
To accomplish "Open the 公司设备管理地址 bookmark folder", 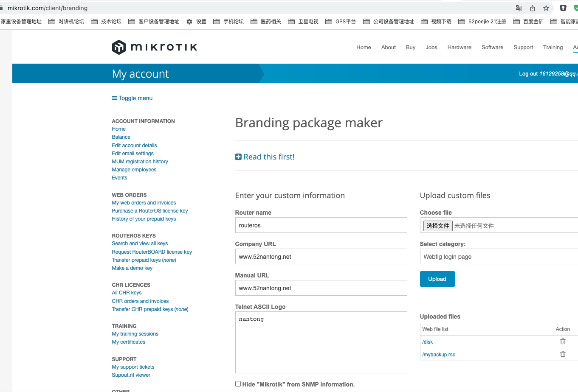I will (389, 22).
